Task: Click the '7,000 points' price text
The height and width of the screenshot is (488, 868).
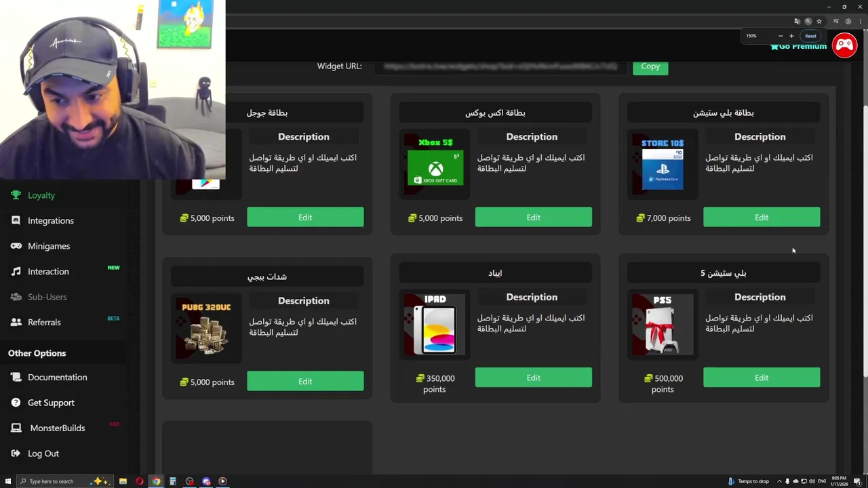Action: [663, 218]
